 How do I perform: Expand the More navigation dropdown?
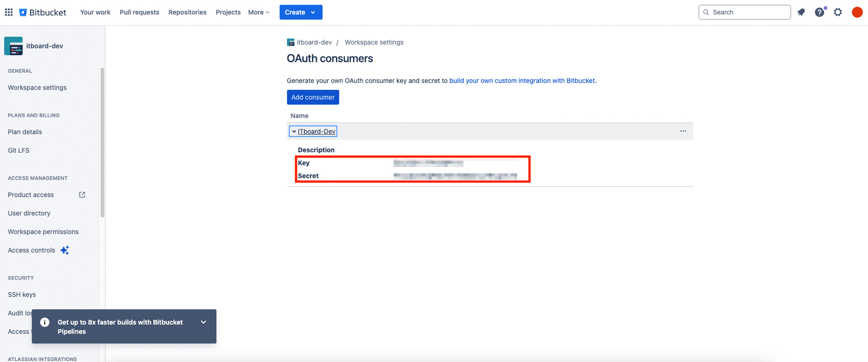259,12
